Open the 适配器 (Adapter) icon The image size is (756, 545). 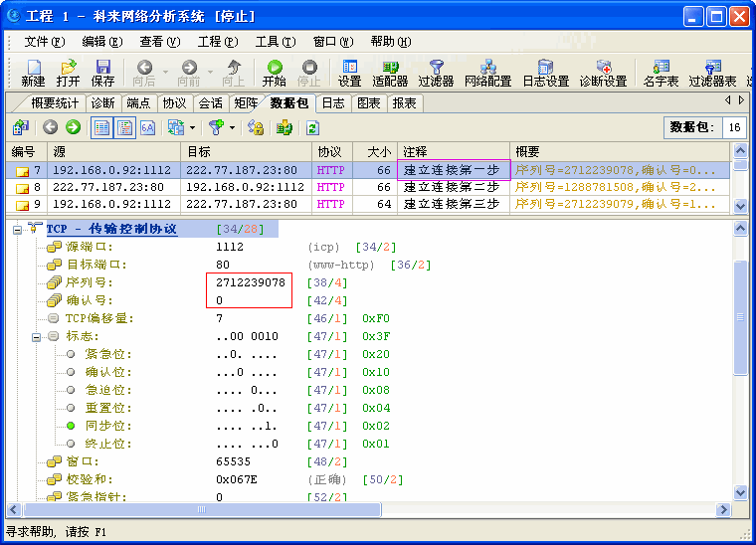tap(390, 74)
